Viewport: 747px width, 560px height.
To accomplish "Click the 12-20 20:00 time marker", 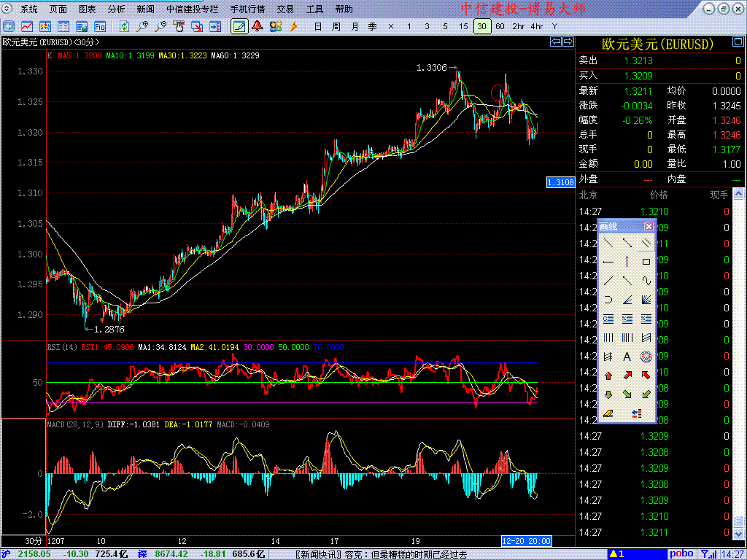I will [526, 541].
